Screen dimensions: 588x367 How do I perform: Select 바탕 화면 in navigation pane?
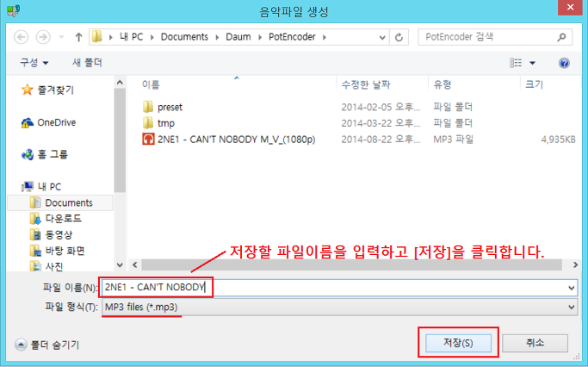[x=65, y=251]
